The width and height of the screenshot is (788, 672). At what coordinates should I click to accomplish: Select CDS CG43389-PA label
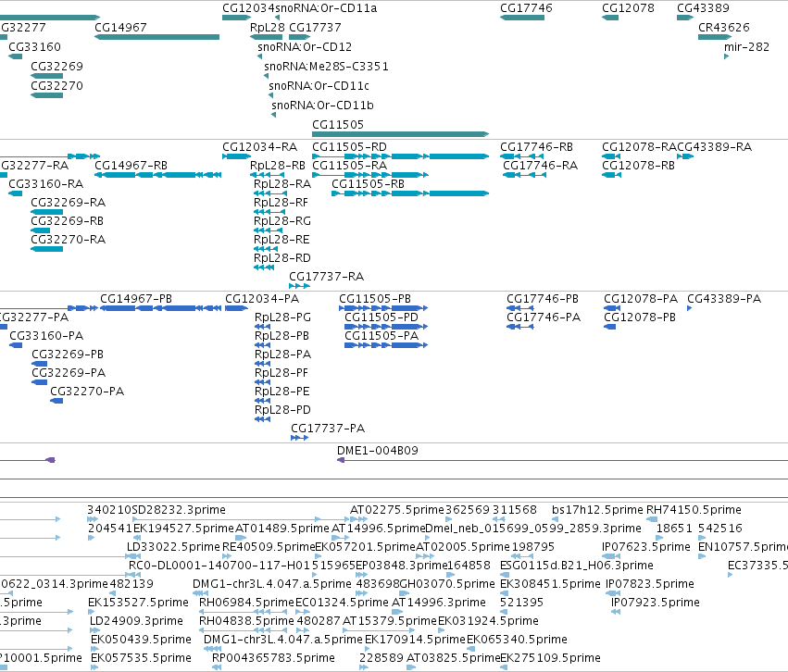pyautogui.click(x=724, y=299)
